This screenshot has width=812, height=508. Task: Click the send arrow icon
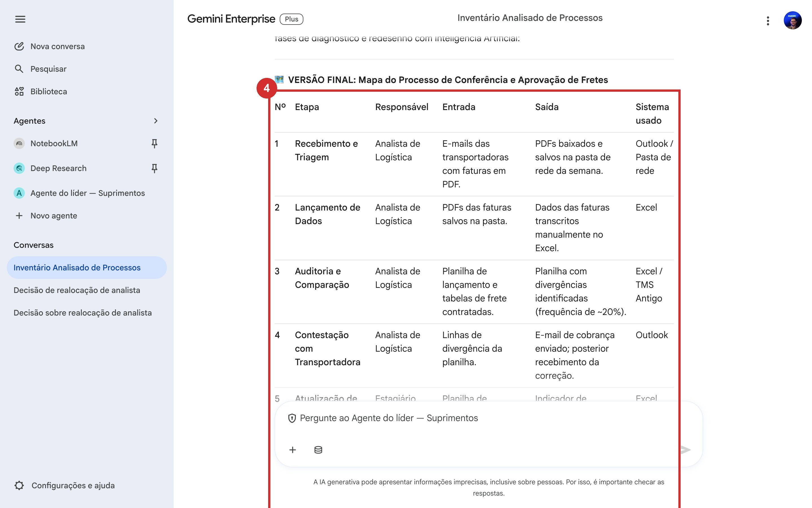(x=685, y=450)
